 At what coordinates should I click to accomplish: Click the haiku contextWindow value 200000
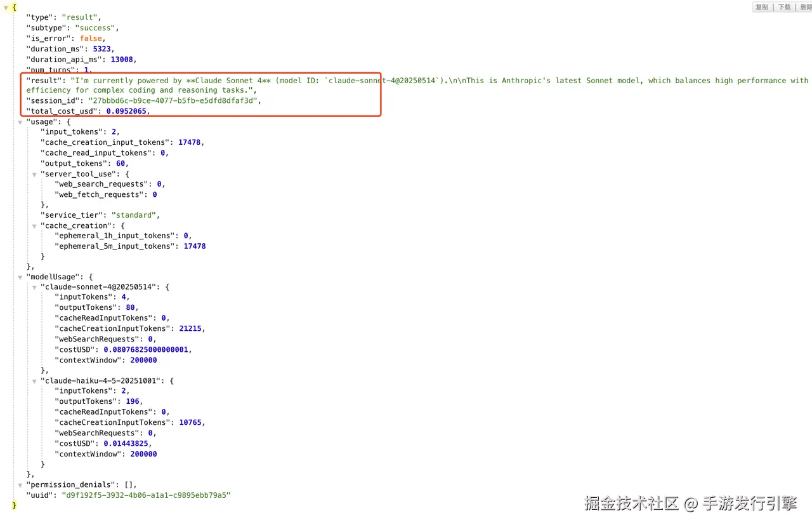[x=143, y=454]
